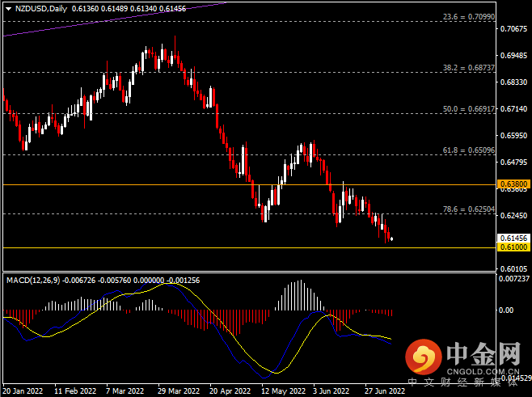
Task: Select the 0.62450 price axis label
Action: tap(514, 215)
